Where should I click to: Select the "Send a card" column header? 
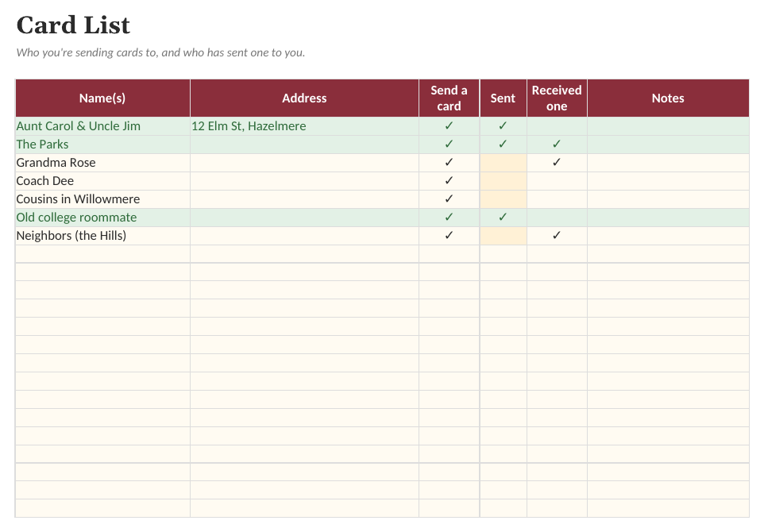[449, 98]
